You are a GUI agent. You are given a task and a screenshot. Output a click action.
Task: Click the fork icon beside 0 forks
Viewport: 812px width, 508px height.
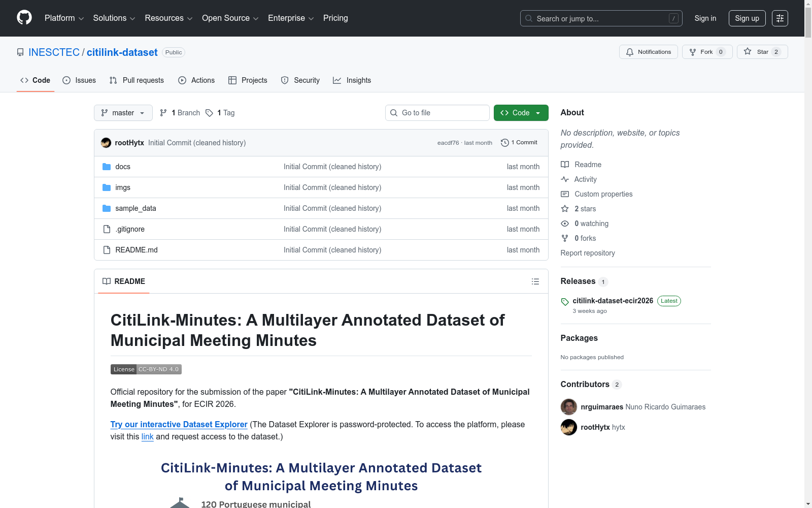[565, 238]
